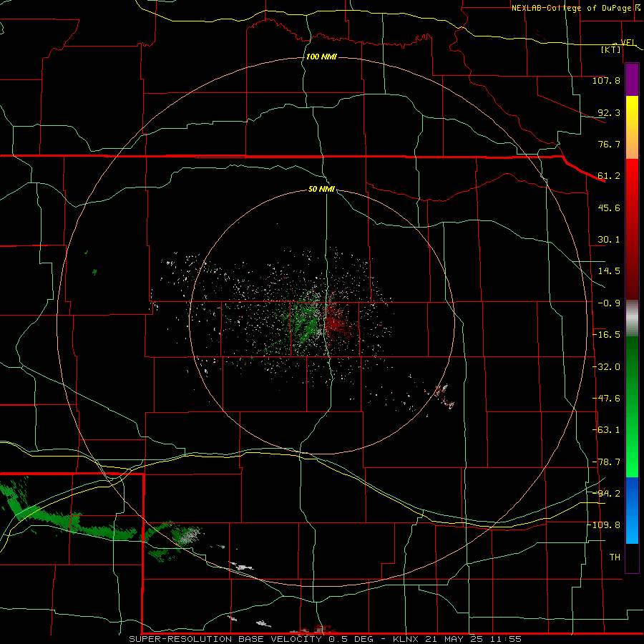Click the 30.1 value on velocity scale
This screenshot has width=644, height=644.
[x=609, y=240]
